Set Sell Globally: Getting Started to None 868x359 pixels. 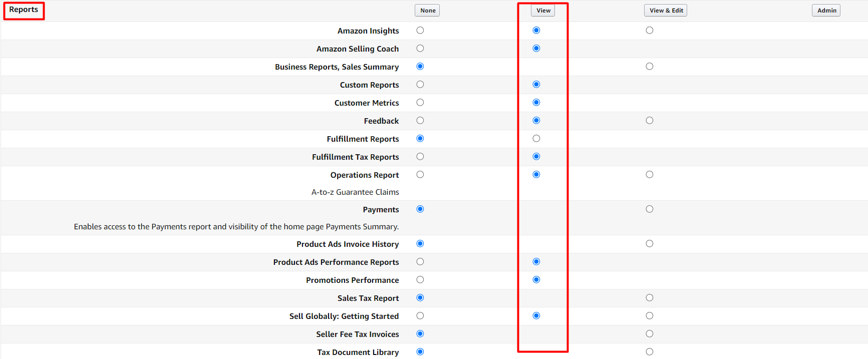tap(420, 316)
